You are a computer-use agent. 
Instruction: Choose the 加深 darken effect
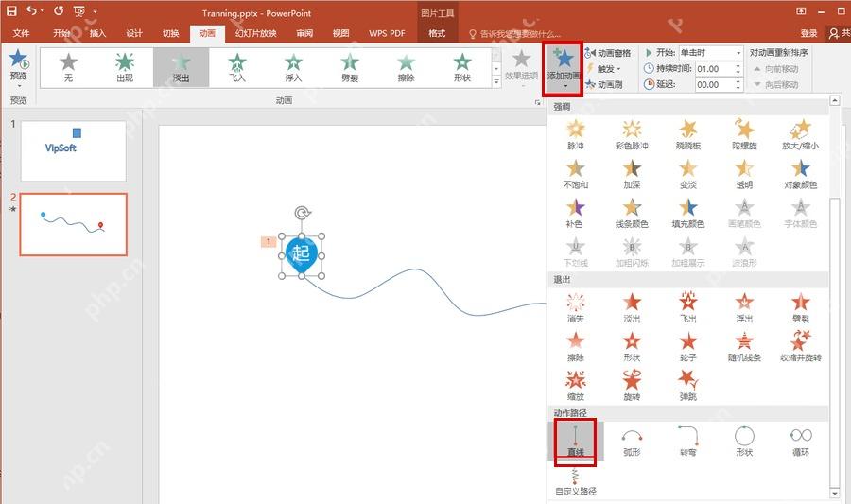[x=632, y=174]
